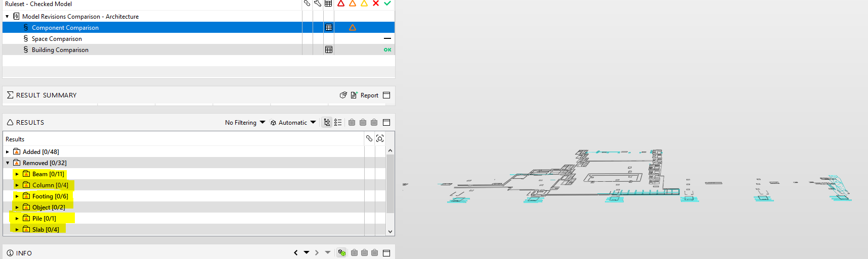Click the red triangle critical severity header icon

(341, 4)
